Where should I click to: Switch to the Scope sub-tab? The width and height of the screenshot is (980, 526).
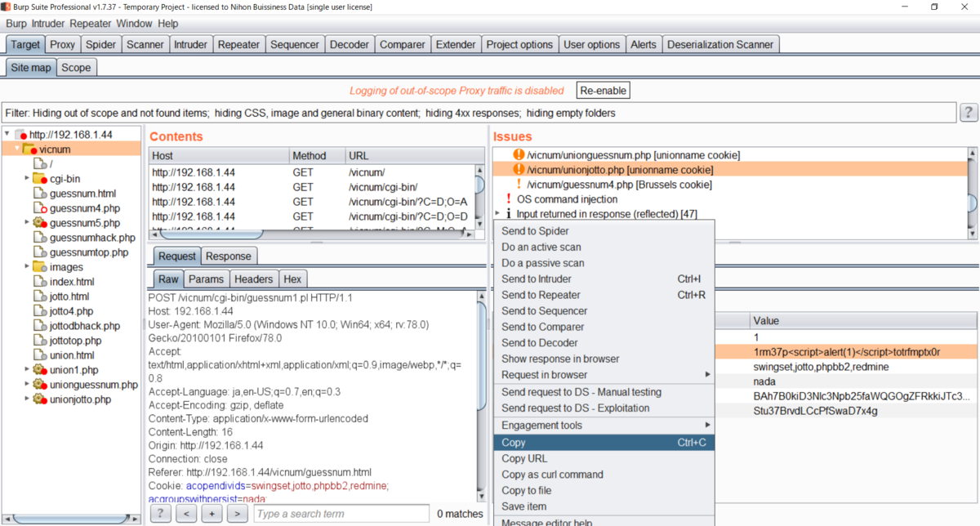coord(76,68)
